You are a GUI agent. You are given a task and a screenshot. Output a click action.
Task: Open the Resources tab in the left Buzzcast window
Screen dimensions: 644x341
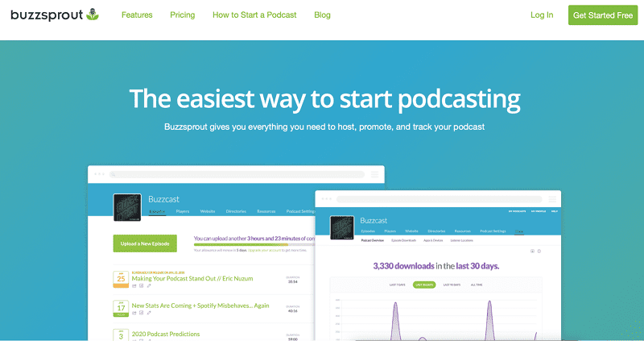[266, 211]
